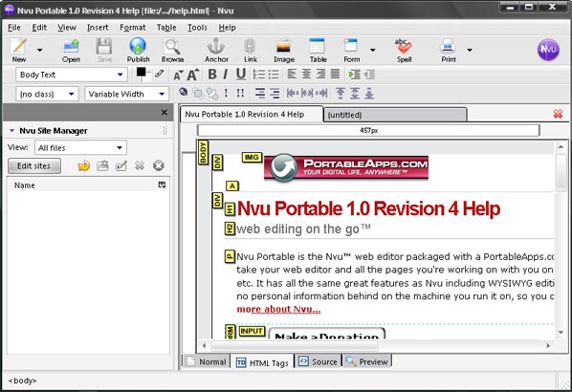This screenshot has width=572, height=392.
Task: Click the double exclamation strong-emphasis icon
Action: (240, 94)
